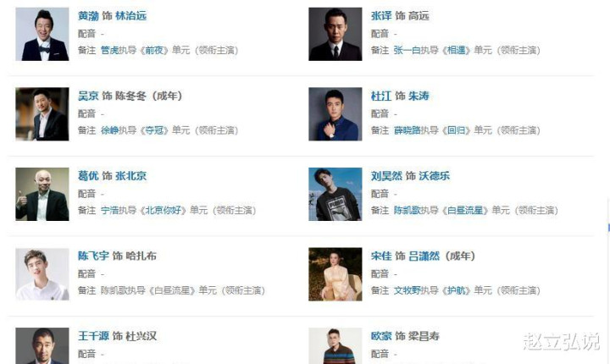Open the 北京你好 unit link

(164, 211)
